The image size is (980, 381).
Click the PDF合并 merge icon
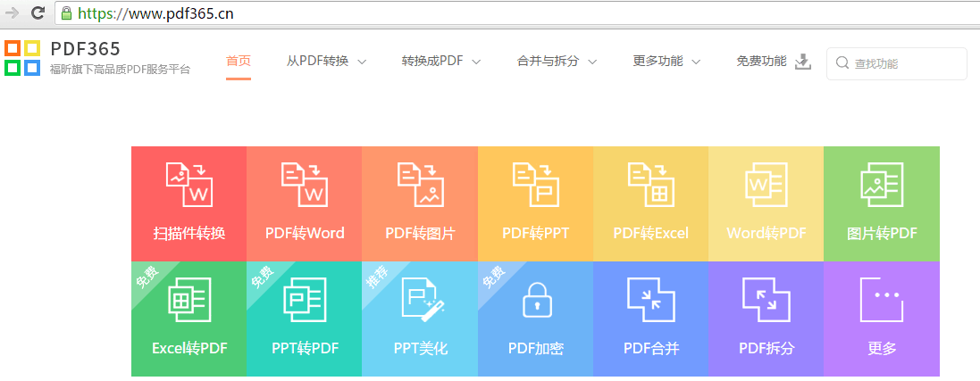[x=650, y=299]
